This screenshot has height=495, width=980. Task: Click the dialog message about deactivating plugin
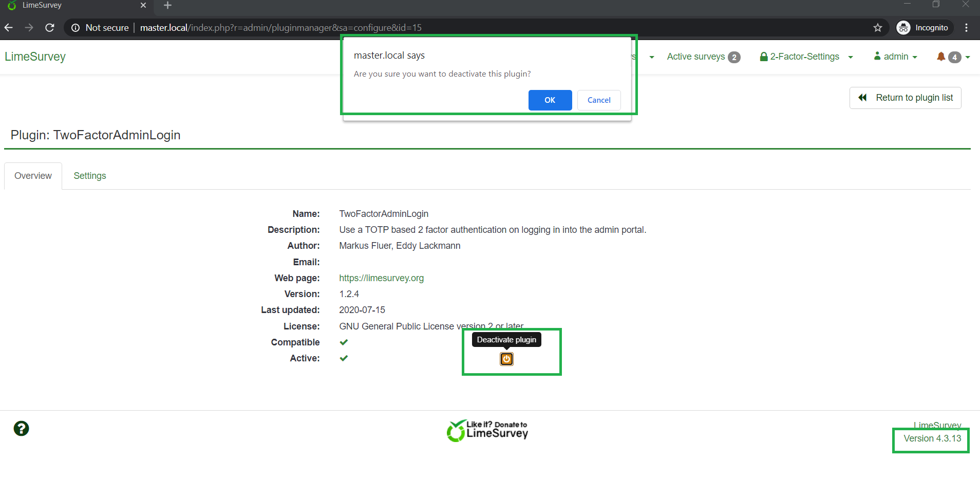click(x=442, y=74)
